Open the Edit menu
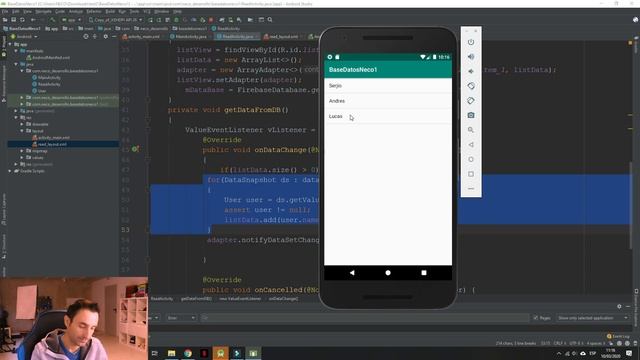640x360 pixels. pos(16,11)
